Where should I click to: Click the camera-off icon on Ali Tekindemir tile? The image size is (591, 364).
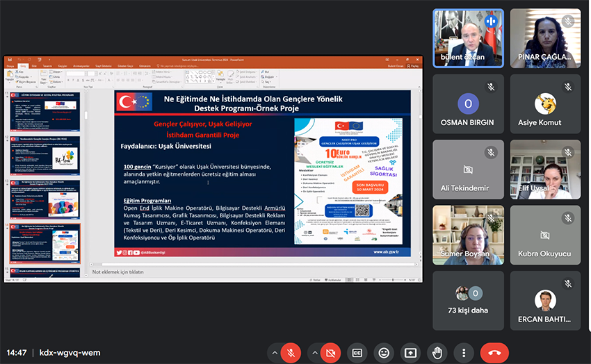coord(468,169)
